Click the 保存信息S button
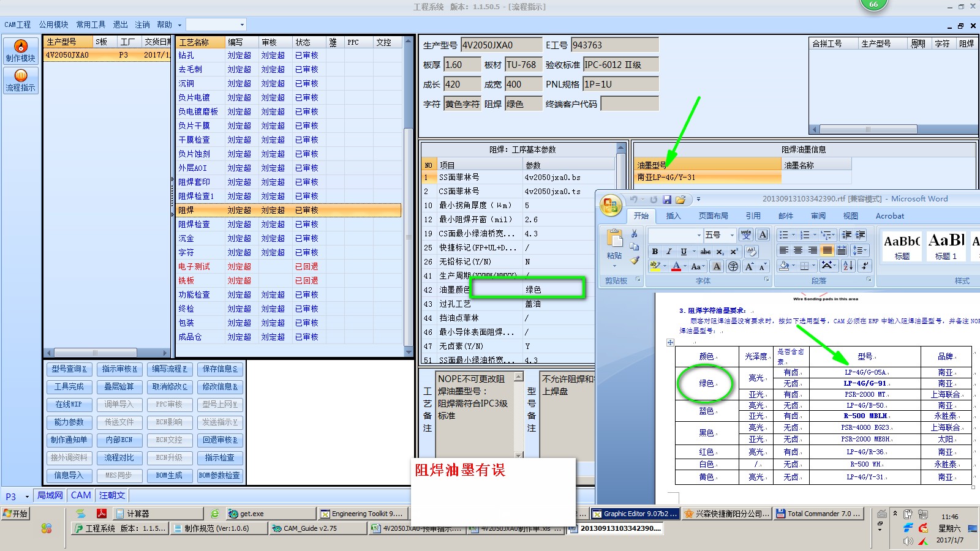The image size is (980, 551). tap(220, 369)
